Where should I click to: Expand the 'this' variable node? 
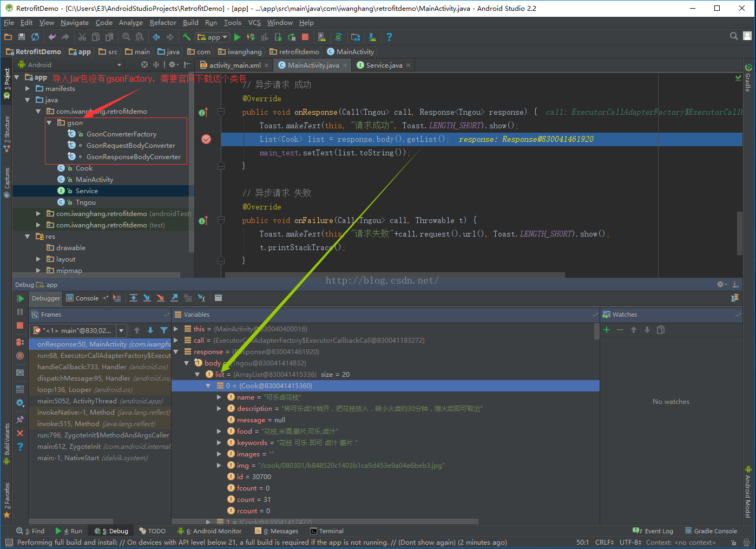point(176,329)
